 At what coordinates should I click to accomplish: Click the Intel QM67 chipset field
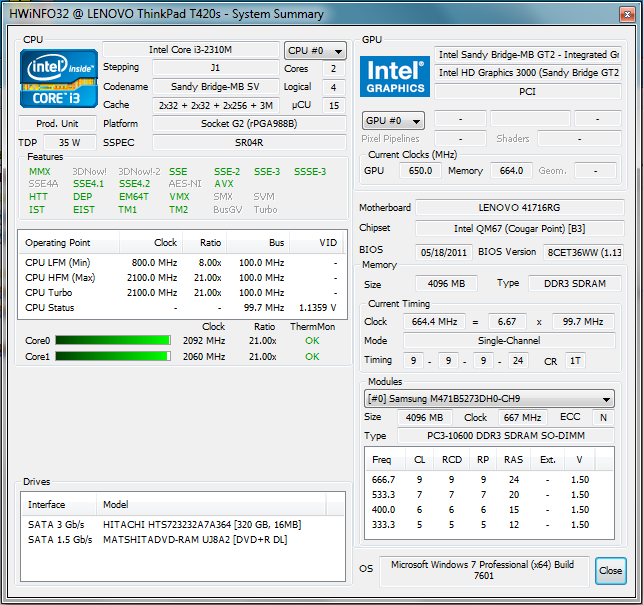pos(520,228)
